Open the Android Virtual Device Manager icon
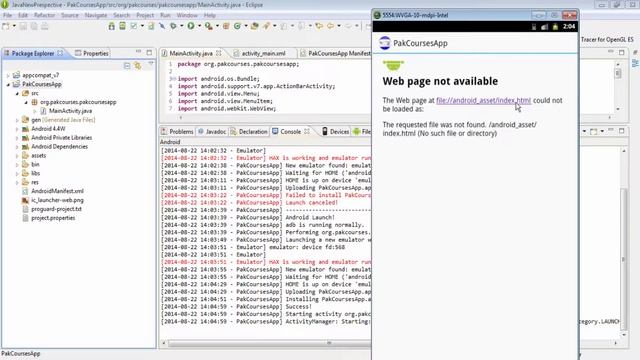 click(x=122, y=26)
